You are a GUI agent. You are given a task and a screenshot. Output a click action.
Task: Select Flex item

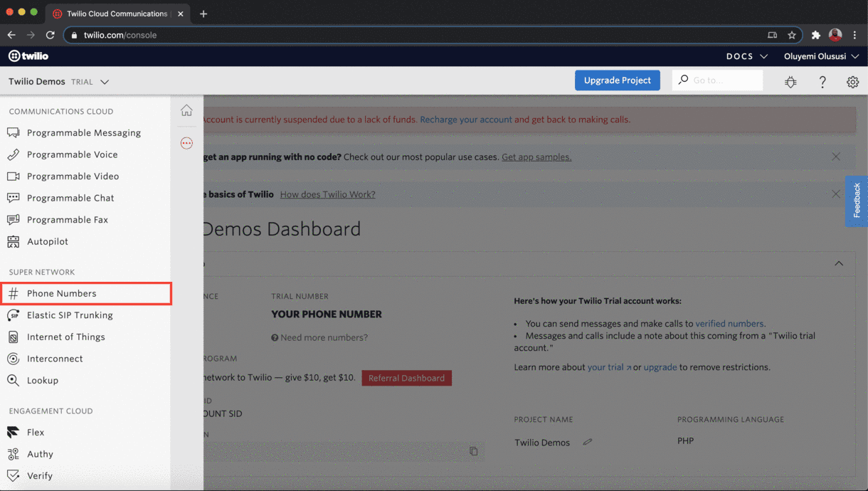coord(36,433)
